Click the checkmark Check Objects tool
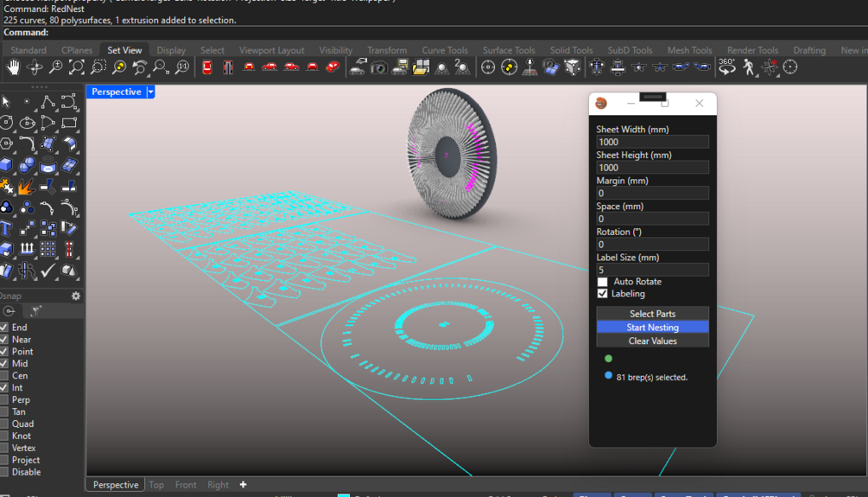Image resolution: width=868 pixels, height=497 pixels. 48,271
